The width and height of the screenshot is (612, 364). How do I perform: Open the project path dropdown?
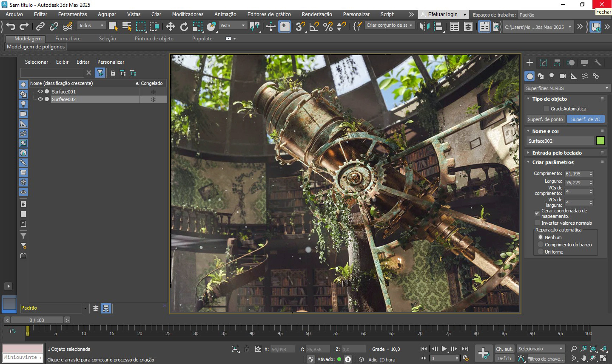(538, 27)
